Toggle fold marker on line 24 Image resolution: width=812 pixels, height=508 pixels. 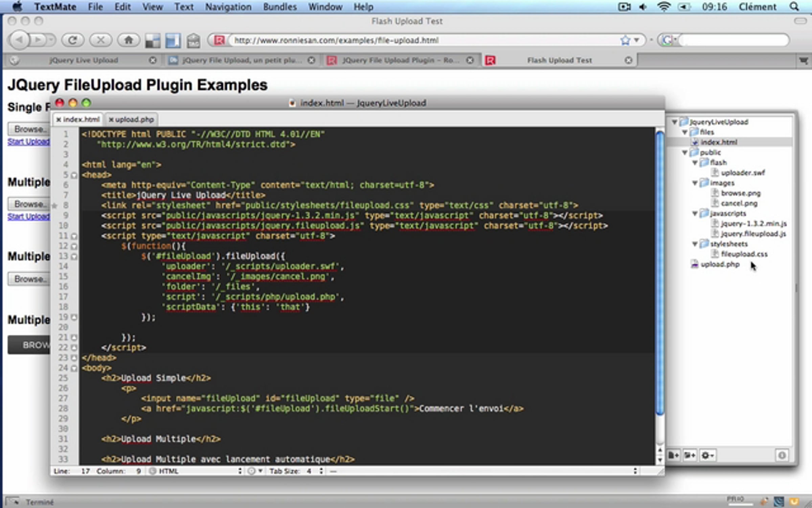tap(74, 368)
